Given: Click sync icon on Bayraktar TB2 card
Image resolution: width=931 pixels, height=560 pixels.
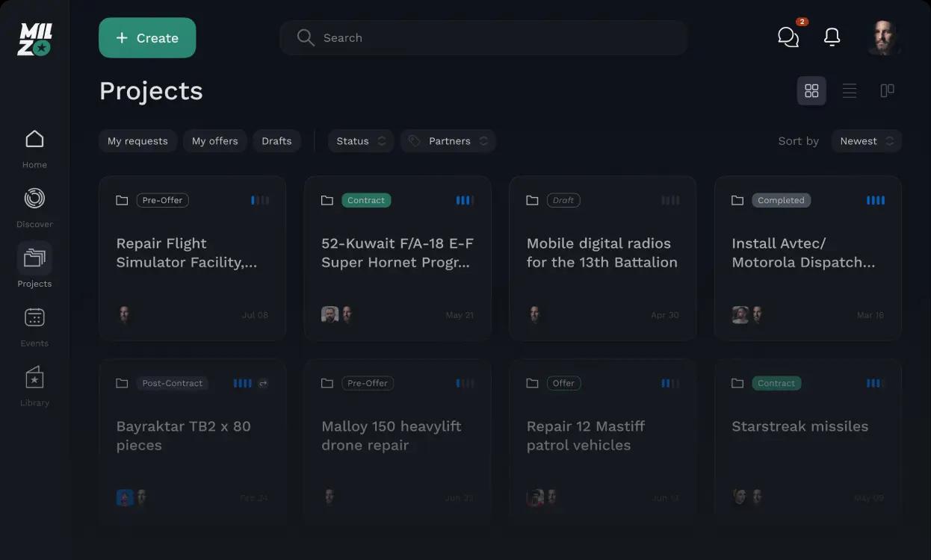Looking at the screenshot, I should pos(263,383).
